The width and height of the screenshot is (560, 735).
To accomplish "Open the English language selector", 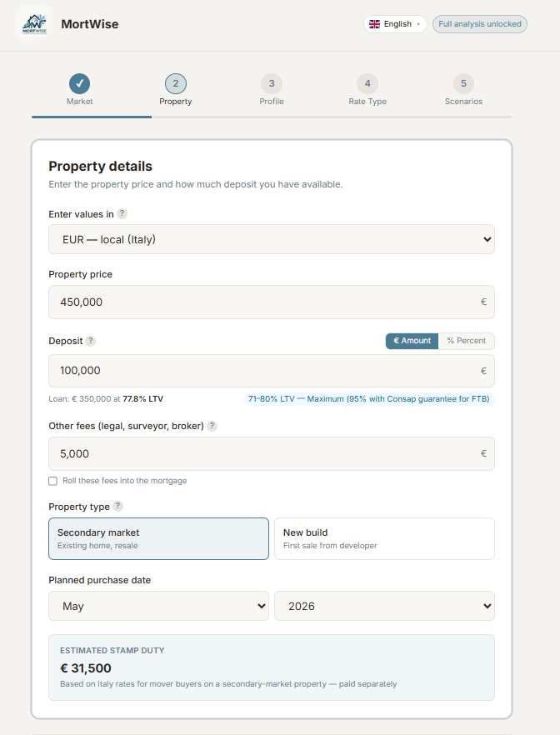I will click(x=395, y=24).
